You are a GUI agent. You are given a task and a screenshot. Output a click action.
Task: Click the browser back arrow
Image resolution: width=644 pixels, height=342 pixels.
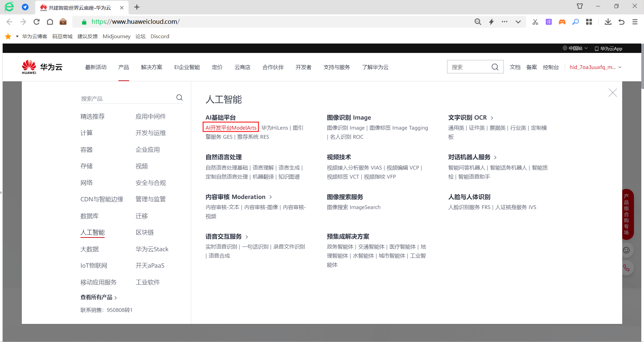pyautogui.click(x=9, y=22)
